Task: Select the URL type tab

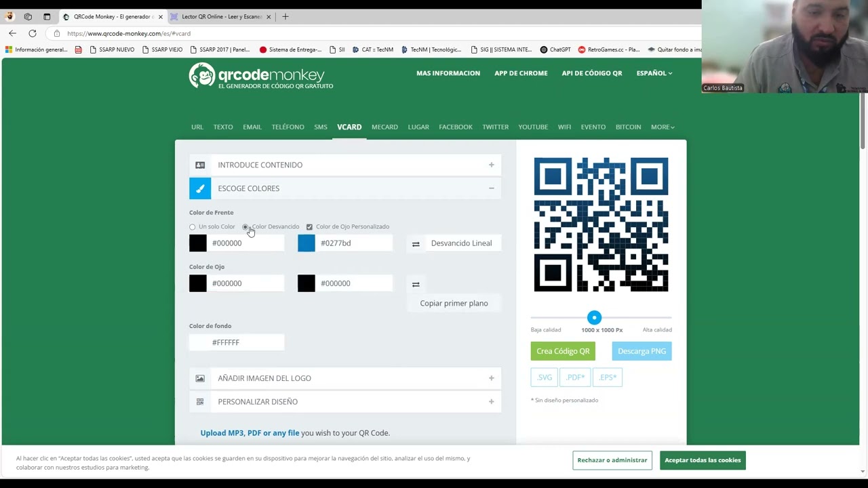Action: (197, 127)
